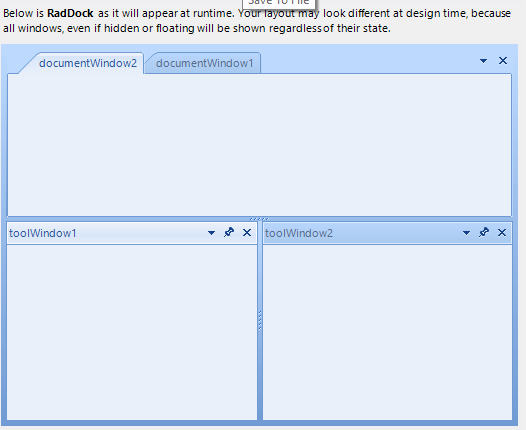Open the document tab strip dropdown arrow
The height and width of the screenshot is (430, 526).
[483, 61]
